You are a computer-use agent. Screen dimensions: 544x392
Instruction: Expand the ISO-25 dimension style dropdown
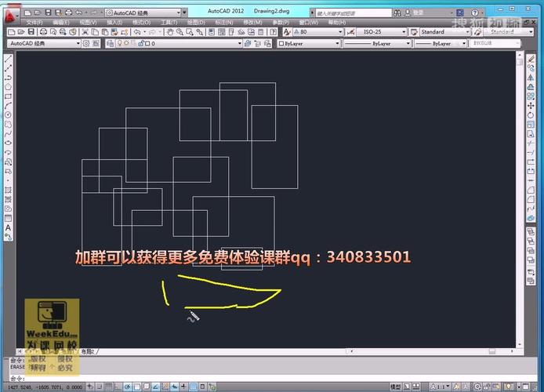pyautogui.click(x=404, y=32)
